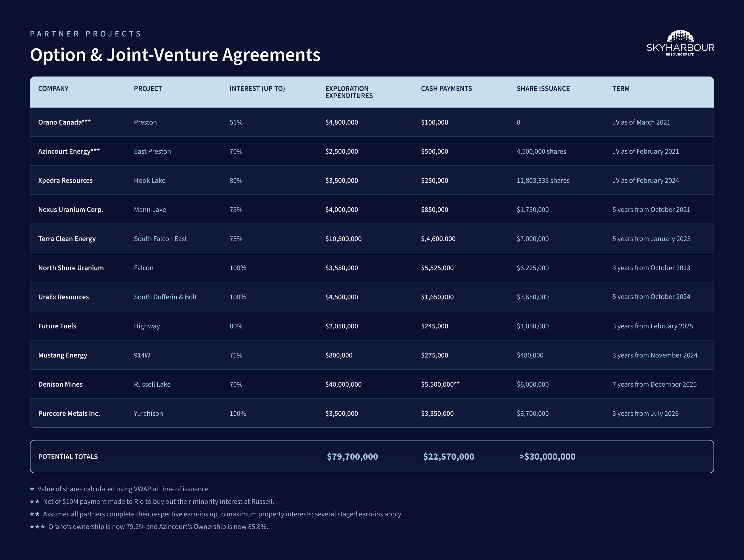Click the 4,500,000 shares issuance cell

tap(541, 151)
